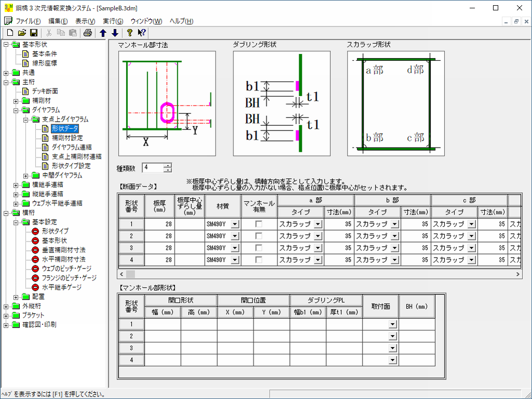Click the Print toolbar icon
This screenshot has height=399, width=532.
[88, 33]
